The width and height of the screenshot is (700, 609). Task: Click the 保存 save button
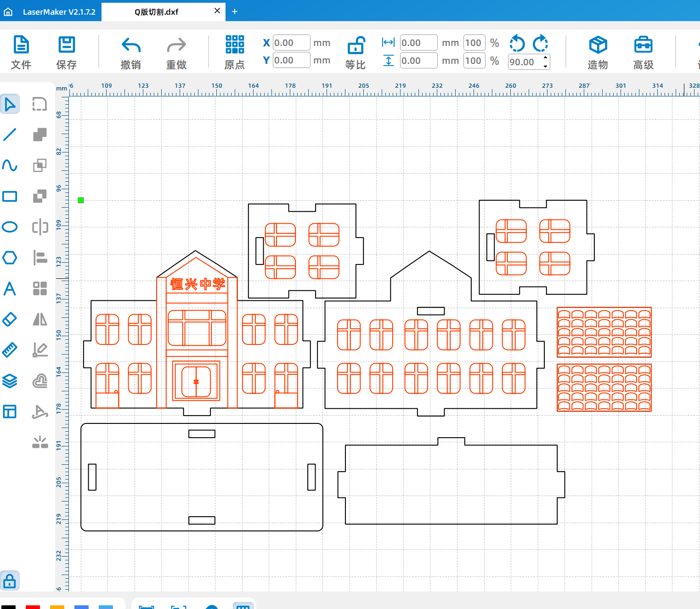pos(67,53)
